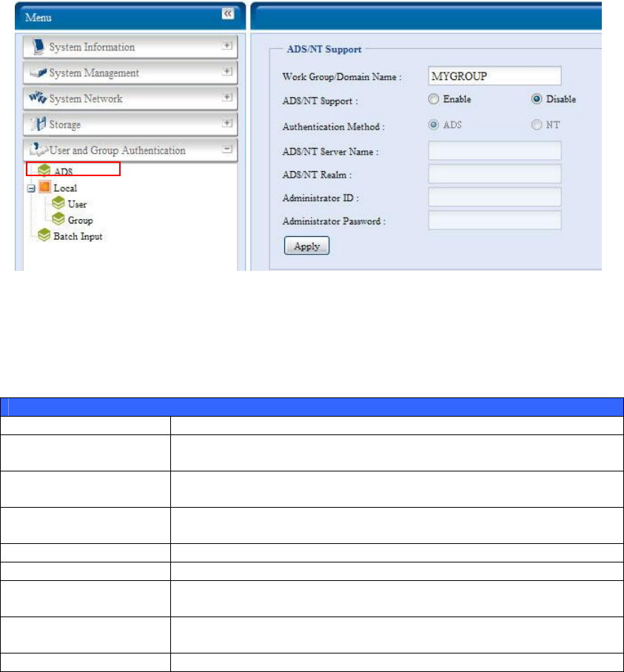The width and height of the screenshot is (624, 672).
Task: Collapse User and Group Authentication section
Action: (x=227, y=149)
